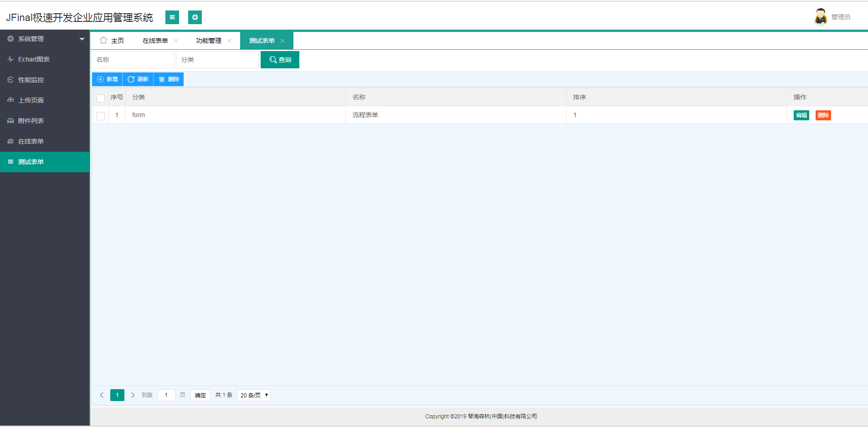Click the 共 1 条 total count text
Viewport: 868px width, 427px height.
[224, 395]
